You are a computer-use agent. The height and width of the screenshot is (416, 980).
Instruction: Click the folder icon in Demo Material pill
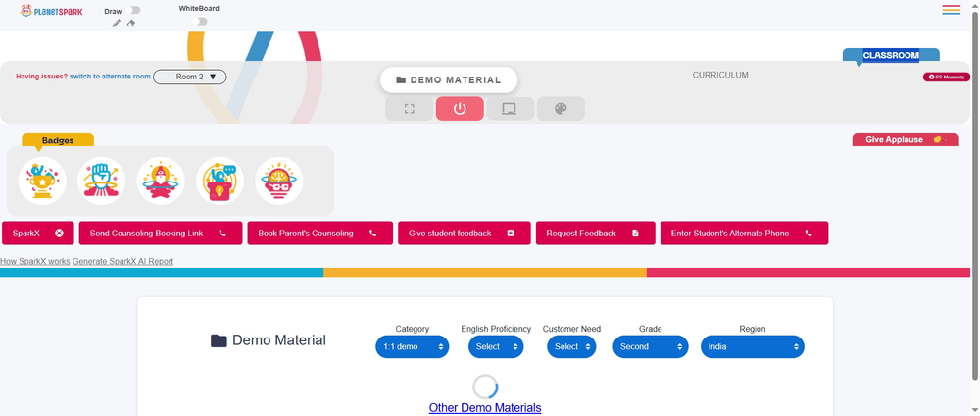[401, 80]
